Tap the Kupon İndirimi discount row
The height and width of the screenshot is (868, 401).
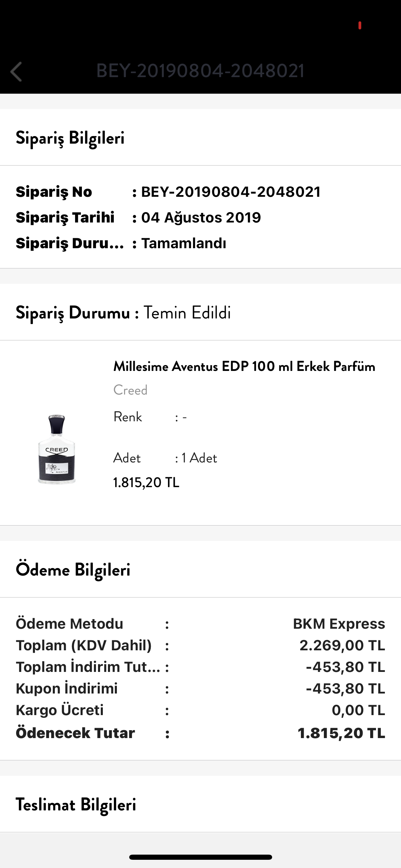point(200,689)
